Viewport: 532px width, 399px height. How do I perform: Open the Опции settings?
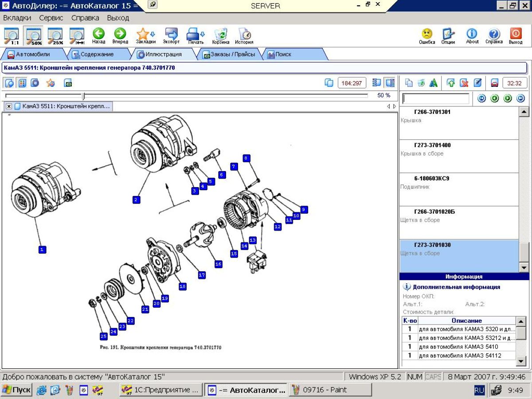pyautogui.click(x=448, y=36)
